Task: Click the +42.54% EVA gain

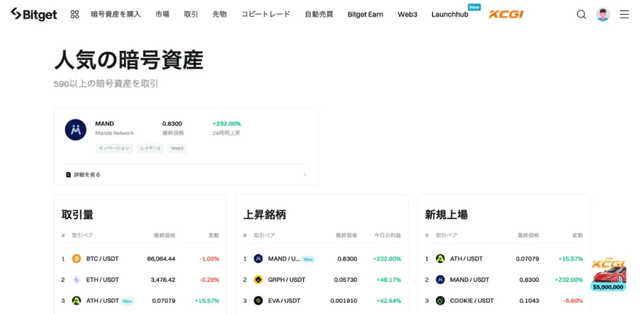Action: (389, 300)
